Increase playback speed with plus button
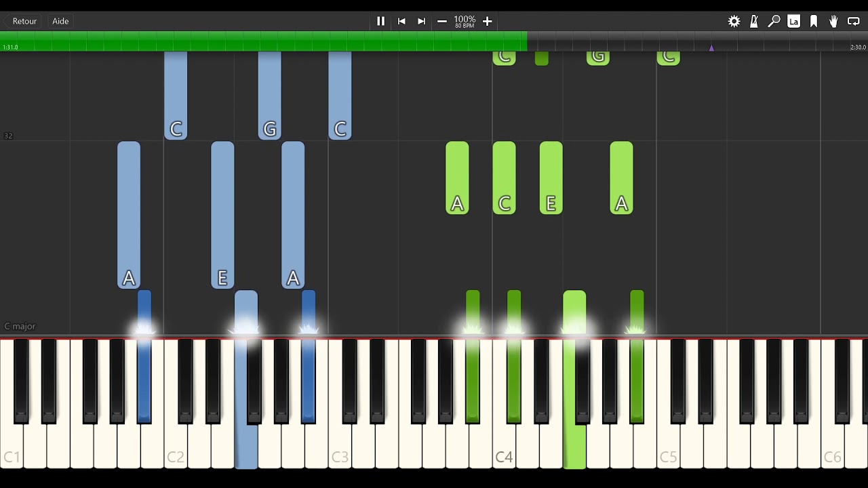The height and width of the screenshot is (488, 868). click(487, 21)
